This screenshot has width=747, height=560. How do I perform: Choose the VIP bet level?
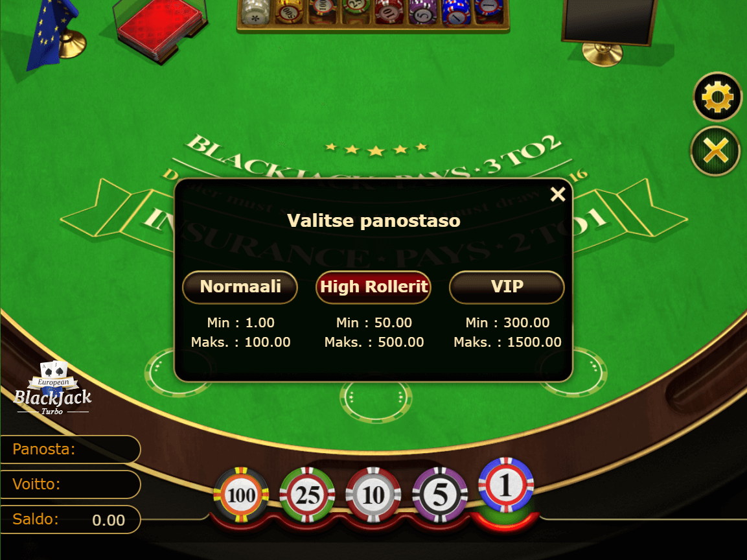tap(507, 287)
